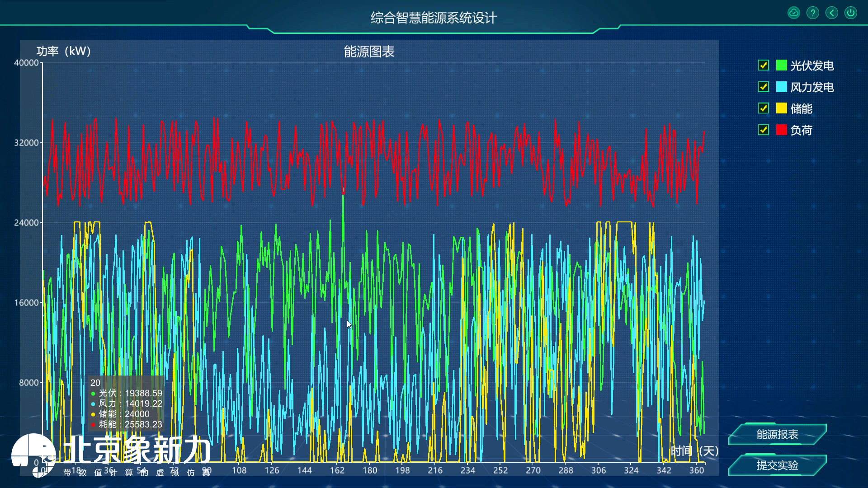Screen dimensions: 868x488
Task: Disable the 负荷 checkbox
Action: 764,130
